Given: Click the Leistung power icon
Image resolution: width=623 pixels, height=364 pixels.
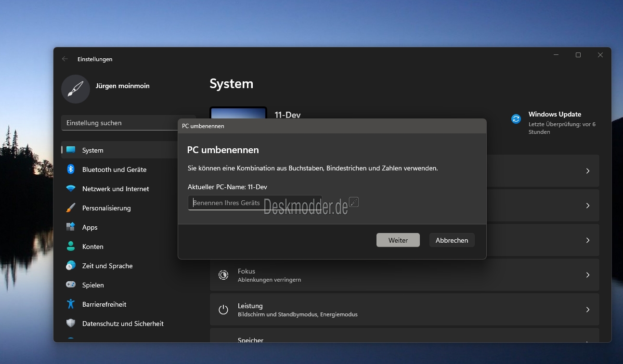Looking at the screenshot, I should tap(223, 310).
